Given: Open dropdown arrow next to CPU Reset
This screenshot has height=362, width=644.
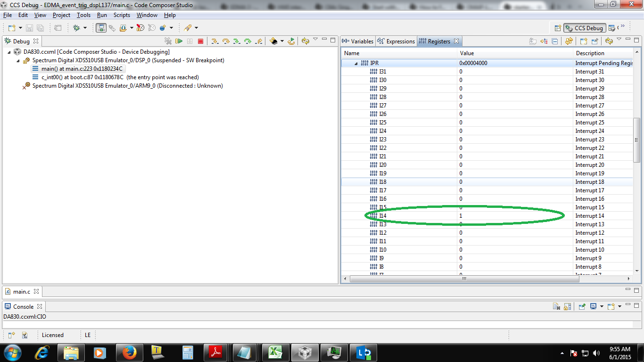Looking at the screenshot, I should [282, 41].
